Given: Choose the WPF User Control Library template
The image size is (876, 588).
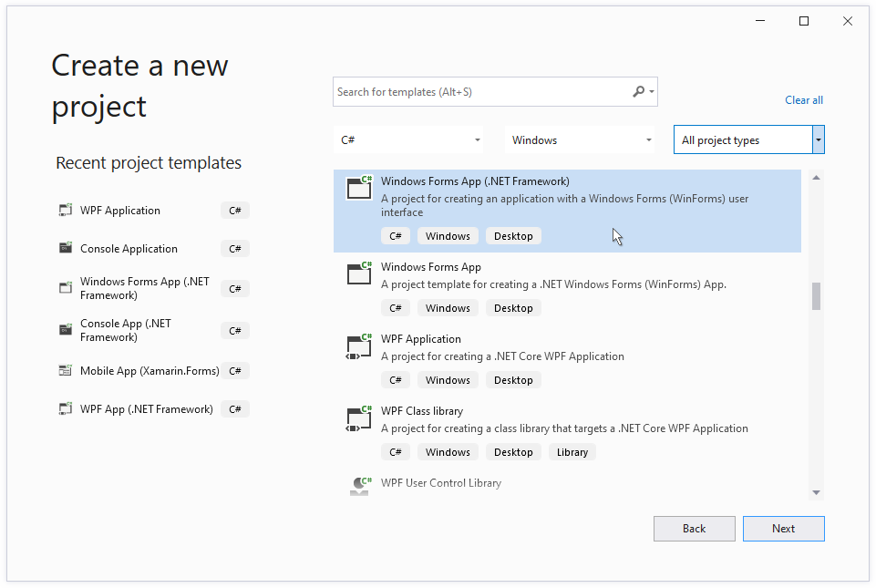Looking at the screenshot, I should pos(441,483).
